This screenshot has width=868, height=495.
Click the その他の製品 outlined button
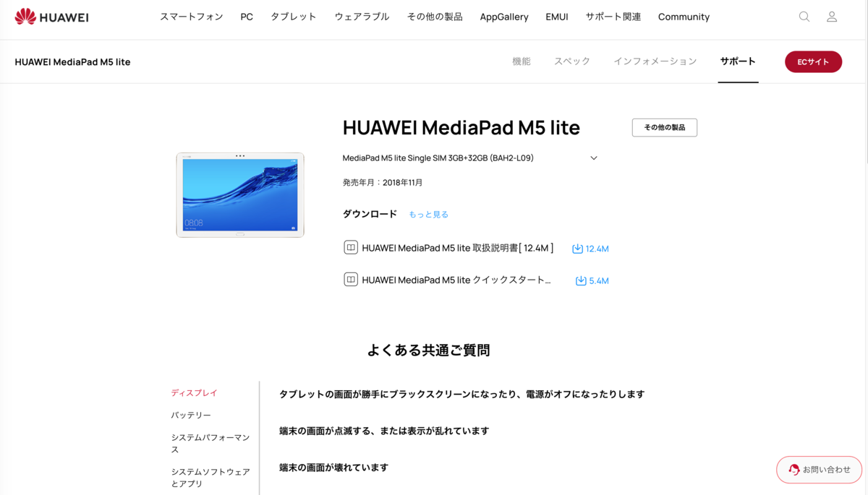coord(665,127)
